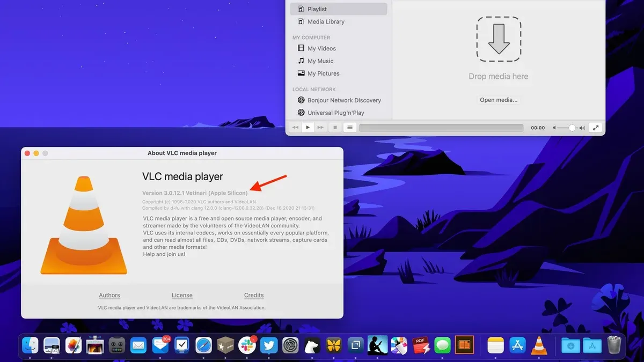Set full volume with the loud speaker icon
This screenshot has height=362, width=644.
tap(582, 128)
